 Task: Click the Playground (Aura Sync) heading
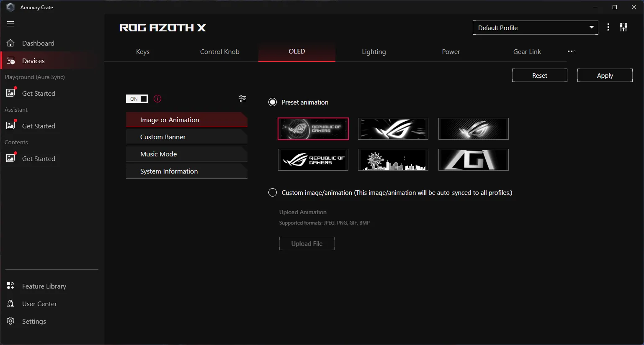(35, 77)
